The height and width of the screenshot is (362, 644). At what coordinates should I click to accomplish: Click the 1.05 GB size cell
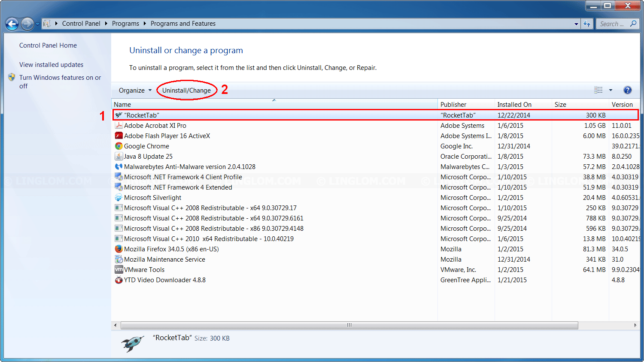click(595, 125)
